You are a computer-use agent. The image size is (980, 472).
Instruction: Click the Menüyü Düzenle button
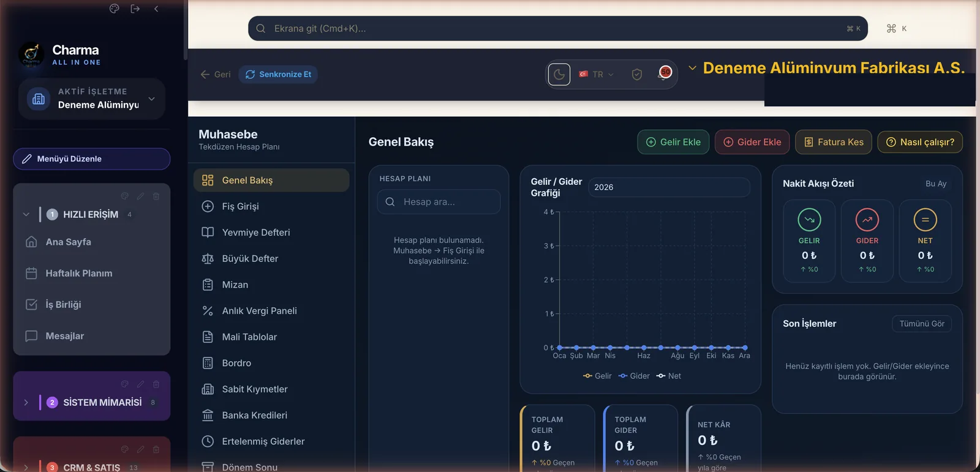[x=92, y=159]
